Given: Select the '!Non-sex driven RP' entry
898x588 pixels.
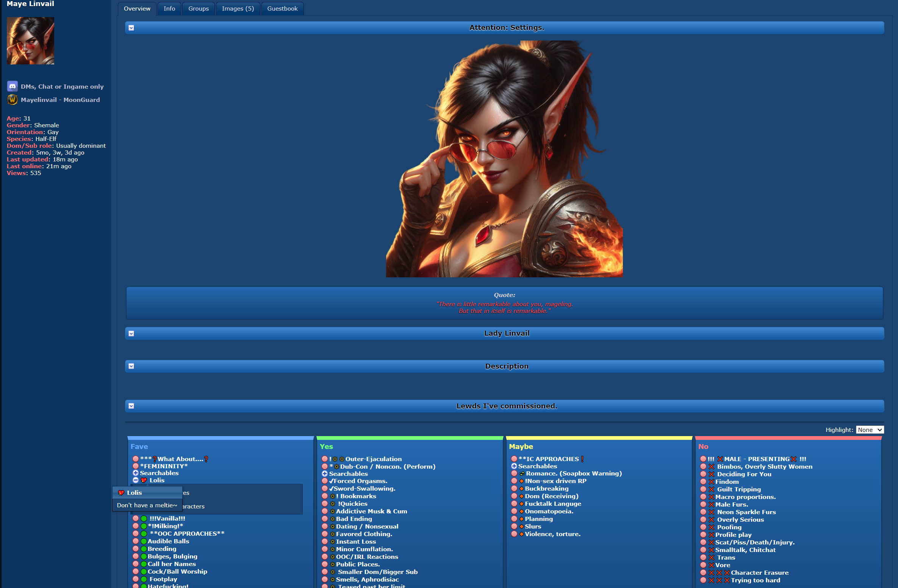Looking at the screenshot, I should (555, 481).
